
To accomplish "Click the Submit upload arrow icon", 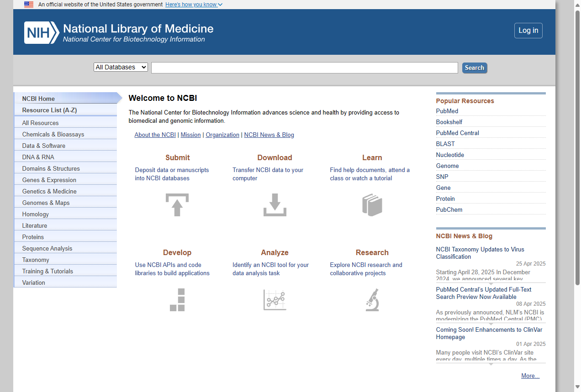I will [x=177, y=205].
